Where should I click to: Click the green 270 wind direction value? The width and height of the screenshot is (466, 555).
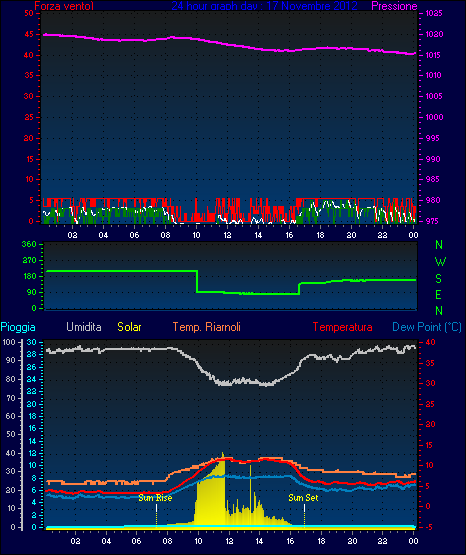(x=29, y=261)
